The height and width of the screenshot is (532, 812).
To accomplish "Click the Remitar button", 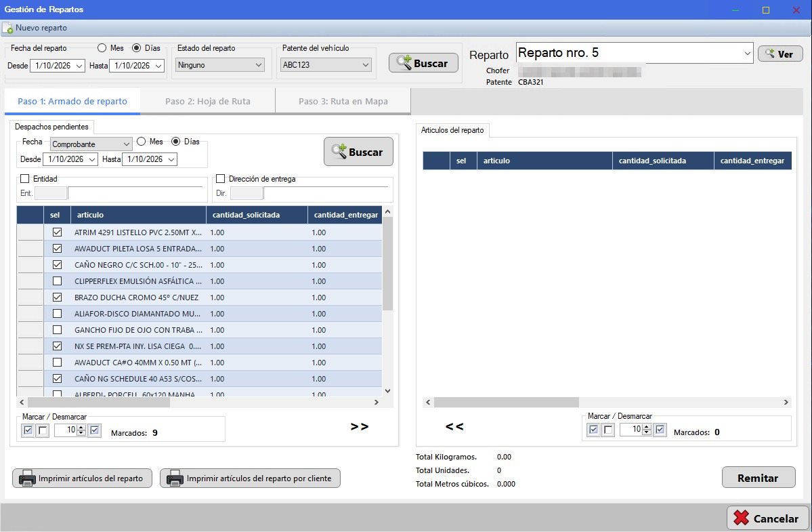I will point(758,478).
